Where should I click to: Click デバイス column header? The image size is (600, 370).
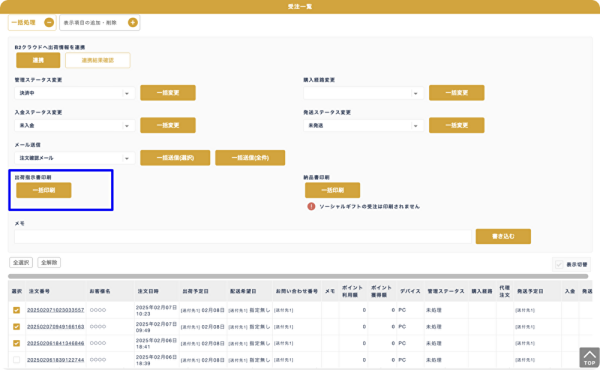click(410, 291)
